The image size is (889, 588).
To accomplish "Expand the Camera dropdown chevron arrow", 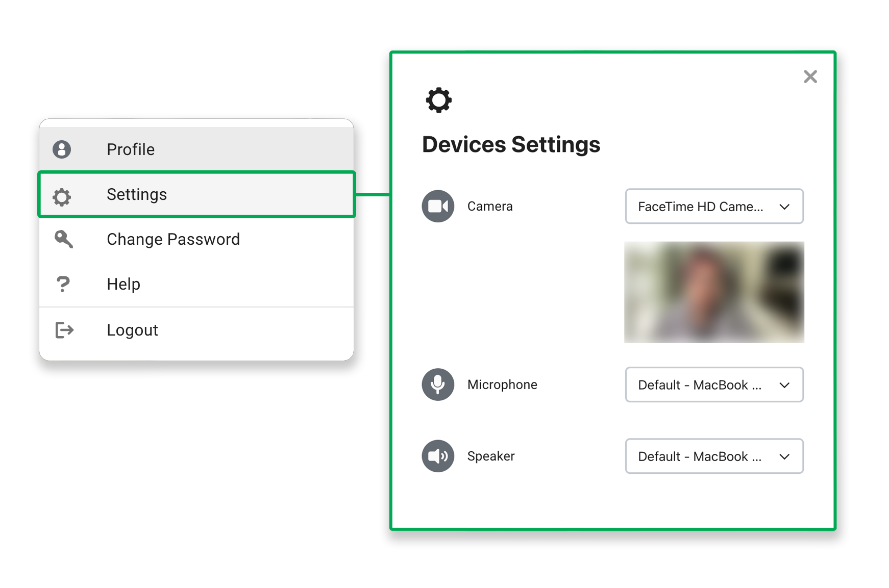I will click(784, 207).
